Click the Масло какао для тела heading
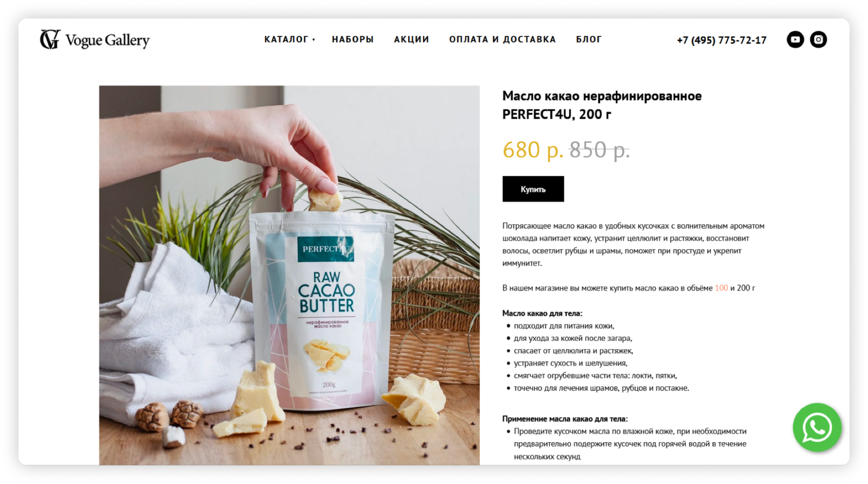Image resolution: width=868 pixels, height=484 pixels. click(542, 313)
